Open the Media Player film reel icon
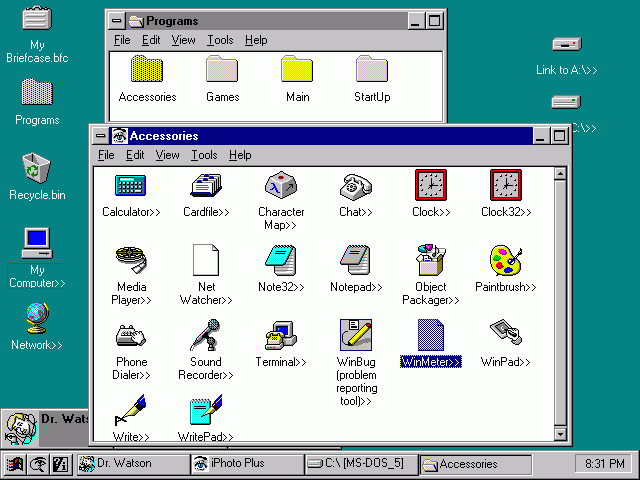The height and width of the screenshot is (480, 640). point(131,260)
